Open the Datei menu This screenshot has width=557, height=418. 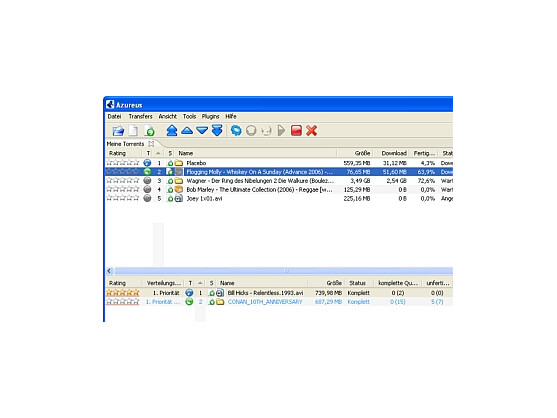[114, 116]
